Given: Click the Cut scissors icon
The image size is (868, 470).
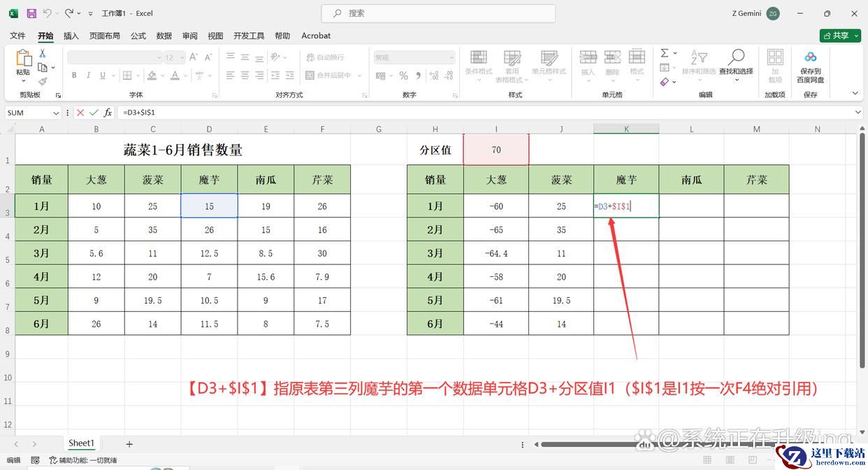Looking at the screenshot, I should pos(43,53).
